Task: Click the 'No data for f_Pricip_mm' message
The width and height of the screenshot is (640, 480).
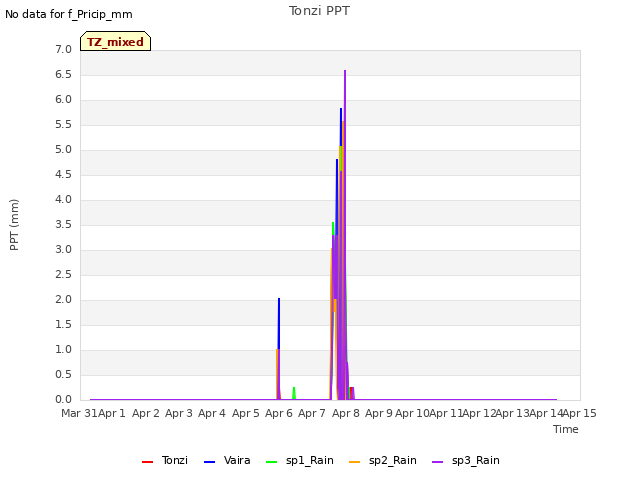Action: (x=69, y=14)
